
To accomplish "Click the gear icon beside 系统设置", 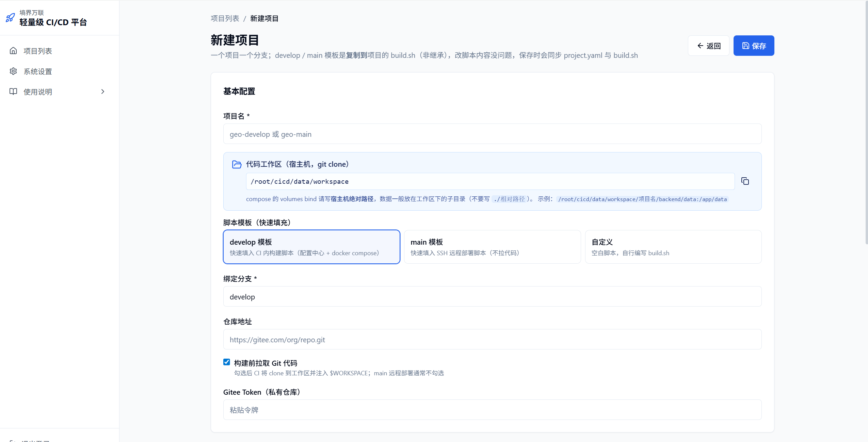I will (13, 71).
